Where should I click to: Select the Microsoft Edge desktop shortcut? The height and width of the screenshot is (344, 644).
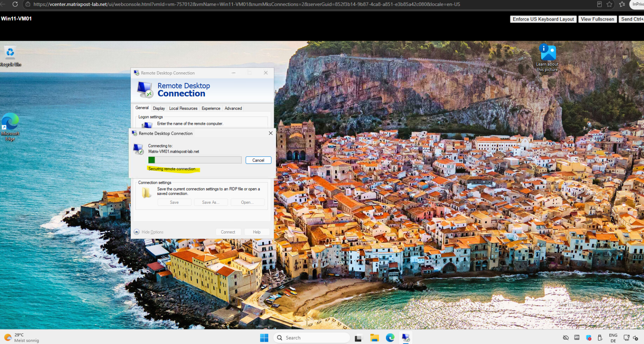(10, 127)
